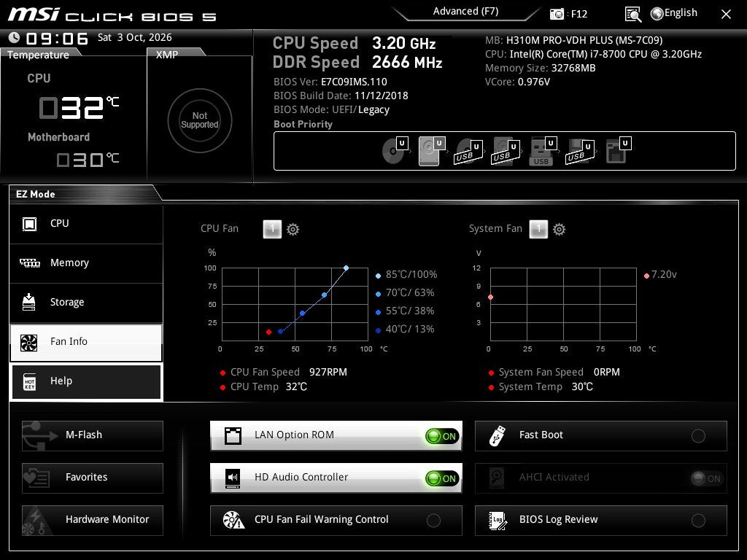Open the Storage section
747x560 pixels.
[86, 303]
